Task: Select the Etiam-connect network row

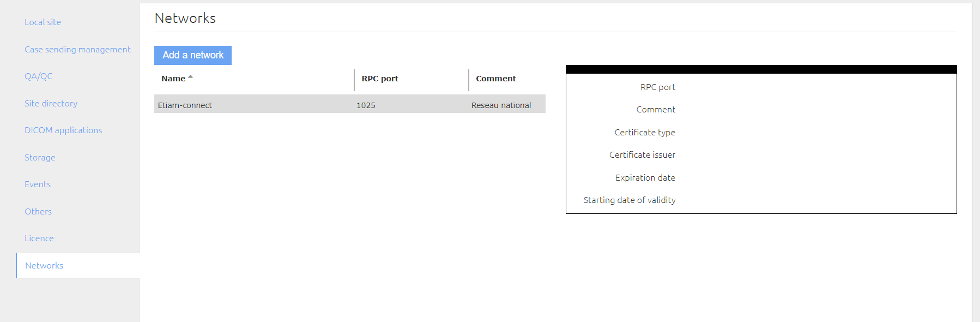Action: 350,104
